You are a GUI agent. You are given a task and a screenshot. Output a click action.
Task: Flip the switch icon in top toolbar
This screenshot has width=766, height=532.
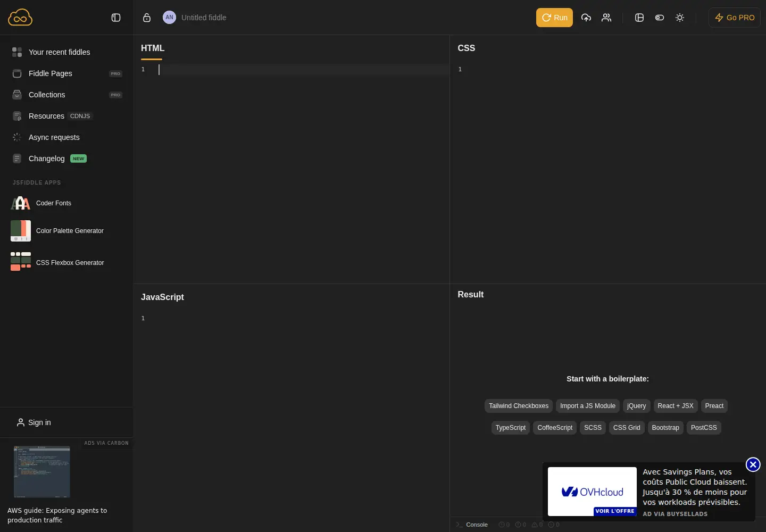click(660, 18)
